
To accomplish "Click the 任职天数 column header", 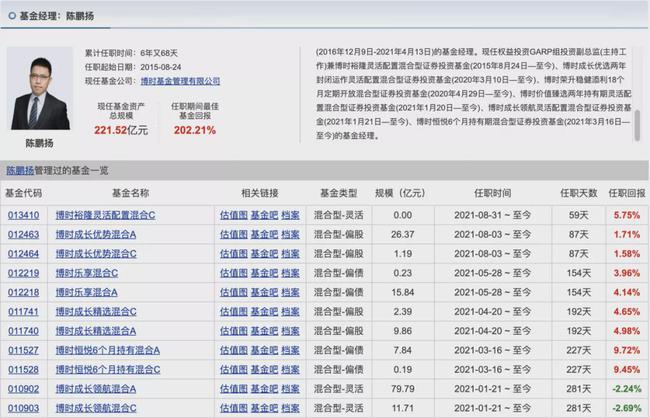I will click(579, 193).
